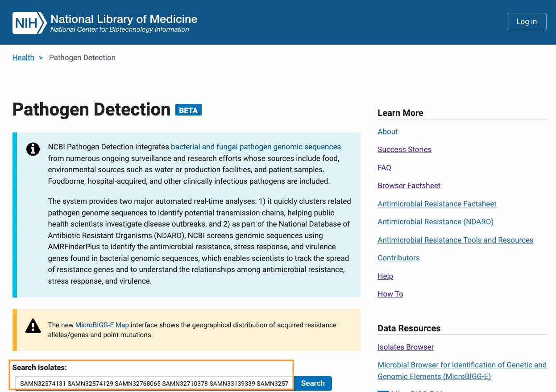Open the Help link in Learn More
The image size is (556, 392).
click(x=385, y=276)
